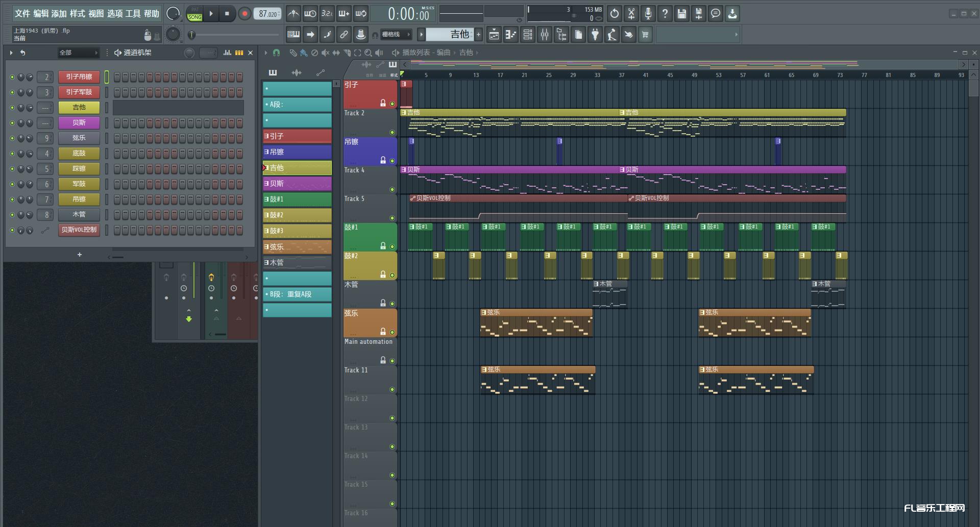Viewport: 980px width, 527px height.
Task: Open the 添加 menu
Action: click(59, 14)
